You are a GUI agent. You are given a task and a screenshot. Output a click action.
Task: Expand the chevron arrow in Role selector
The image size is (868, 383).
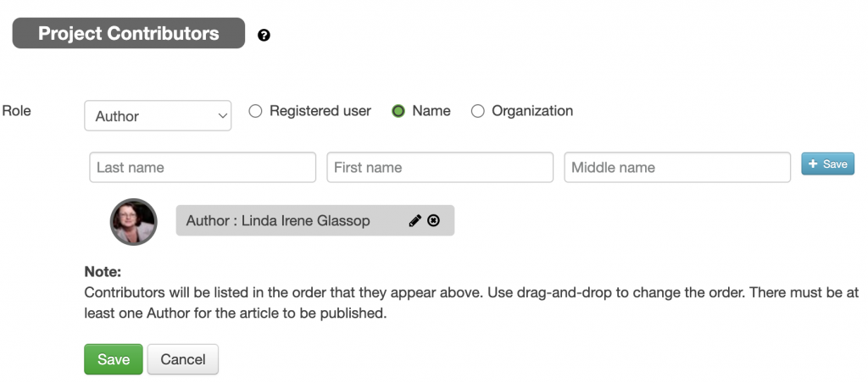coord(223,116)
